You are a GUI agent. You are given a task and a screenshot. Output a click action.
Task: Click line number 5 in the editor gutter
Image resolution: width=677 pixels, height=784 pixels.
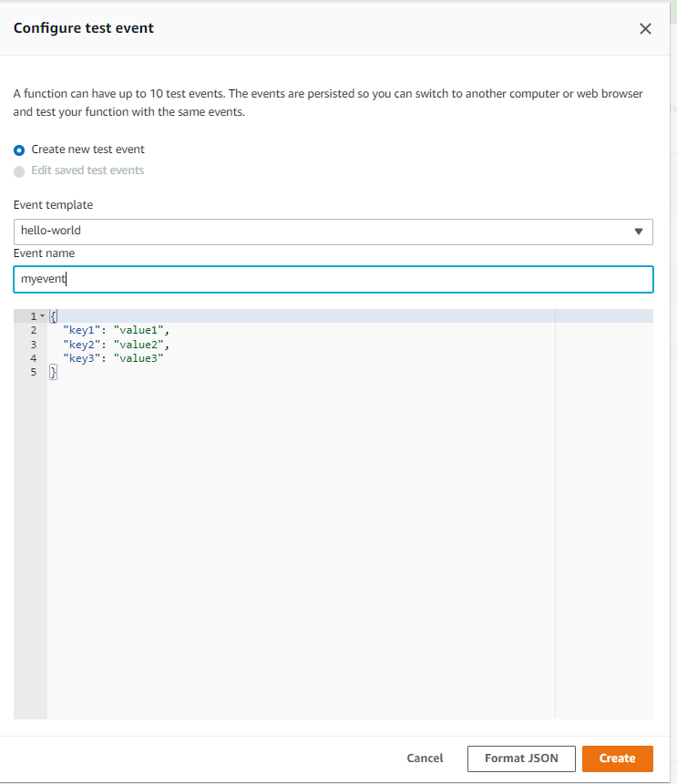pos(33,373)
